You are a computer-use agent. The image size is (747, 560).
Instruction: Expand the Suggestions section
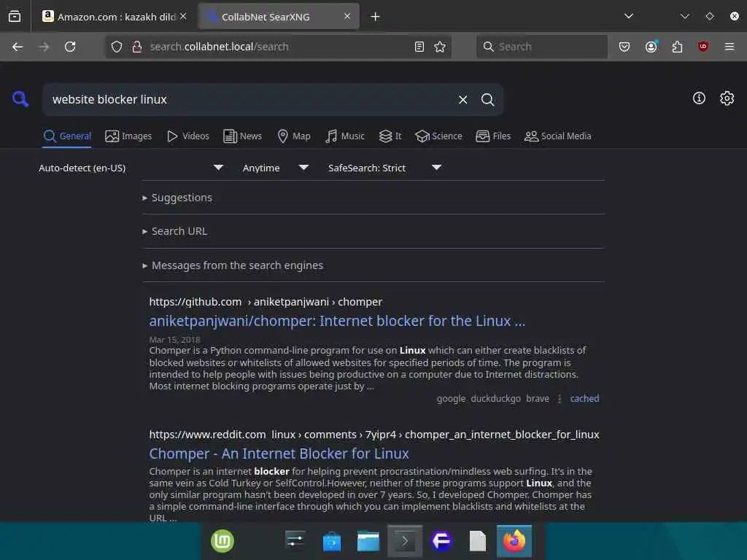pos(177,198)
